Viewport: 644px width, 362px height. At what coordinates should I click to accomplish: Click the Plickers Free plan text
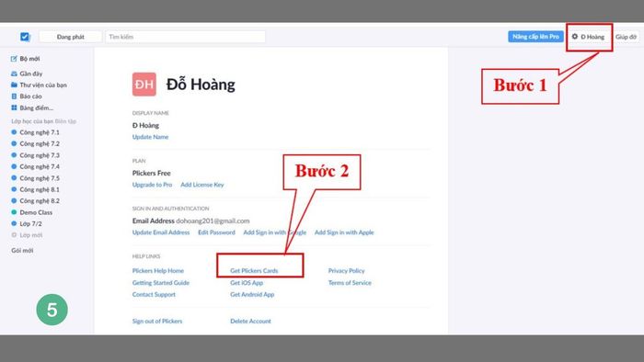152,174
